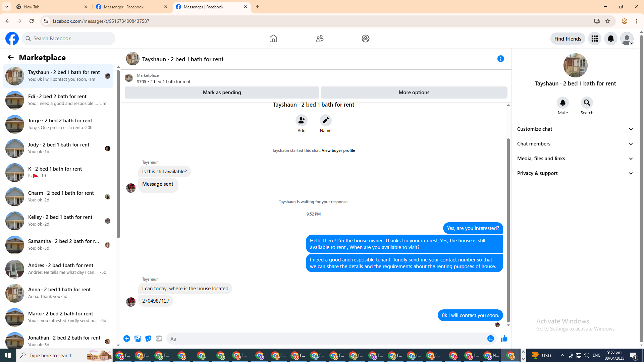Expand Customize chat section

575,129
